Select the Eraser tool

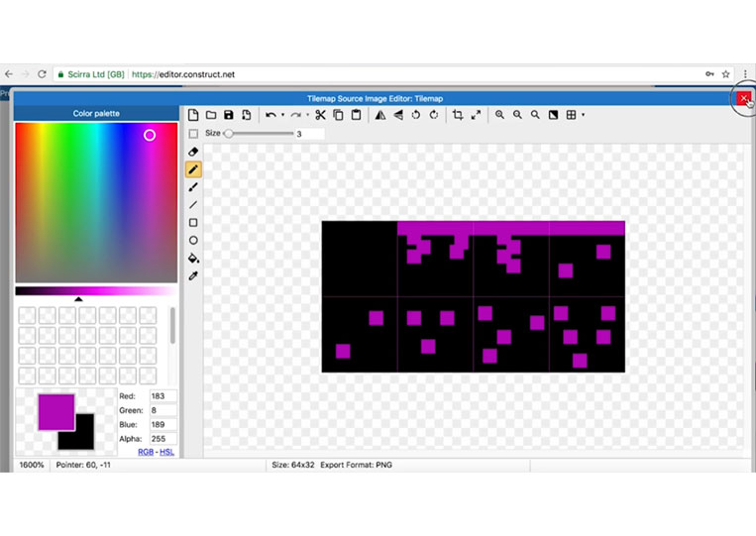[193, 152]
